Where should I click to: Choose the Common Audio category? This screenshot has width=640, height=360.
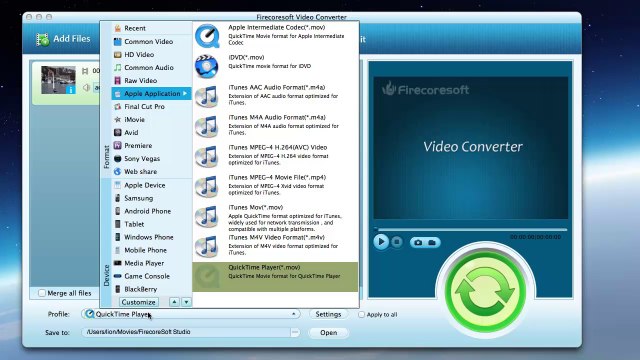click(151, 67)
